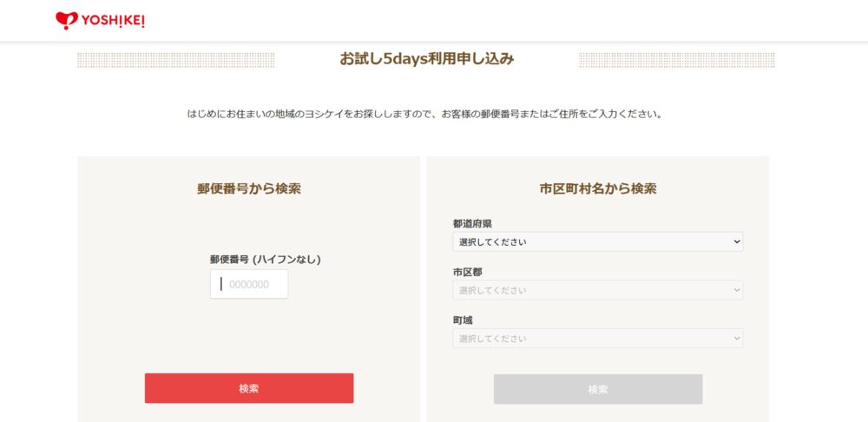Click the Yoshikei heart logo icon
This screenshot has height=422, width=868.
[67, 21]
